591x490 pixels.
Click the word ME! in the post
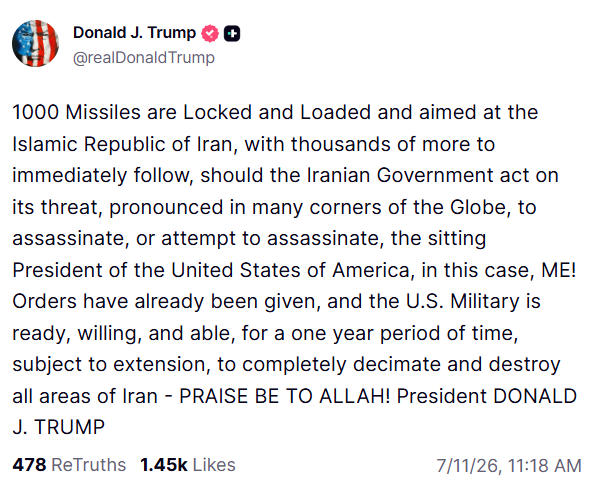coord(559,270)
